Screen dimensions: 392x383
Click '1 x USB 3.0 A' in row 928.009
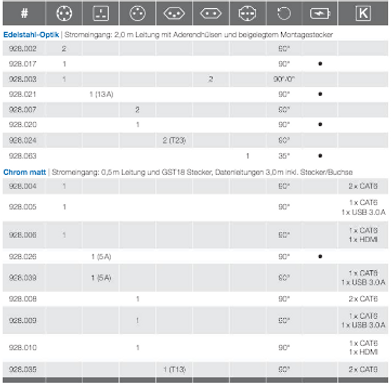coord(363,325)
